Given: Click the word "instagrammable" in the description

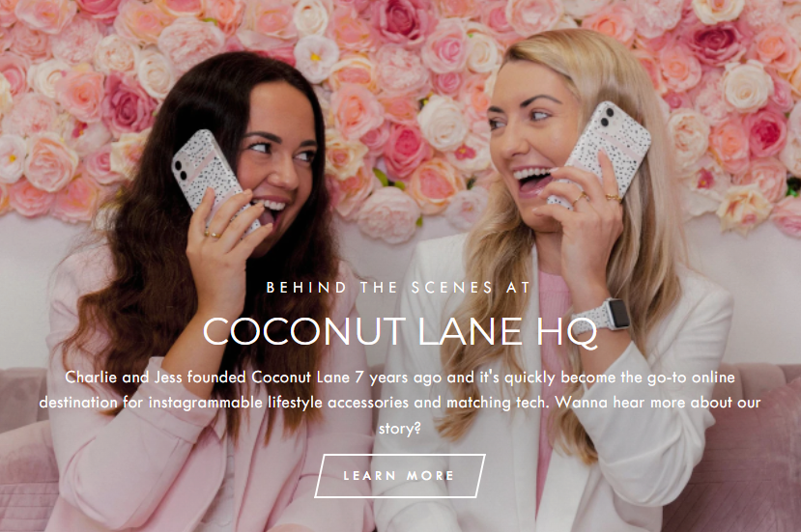Looking at the screenshot, I should pos(206,403).
